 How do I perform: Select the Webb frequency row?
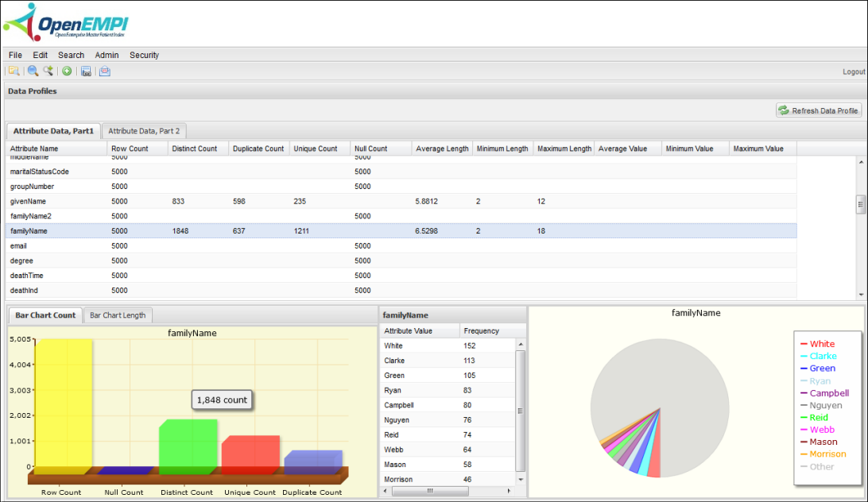(448, 450)
